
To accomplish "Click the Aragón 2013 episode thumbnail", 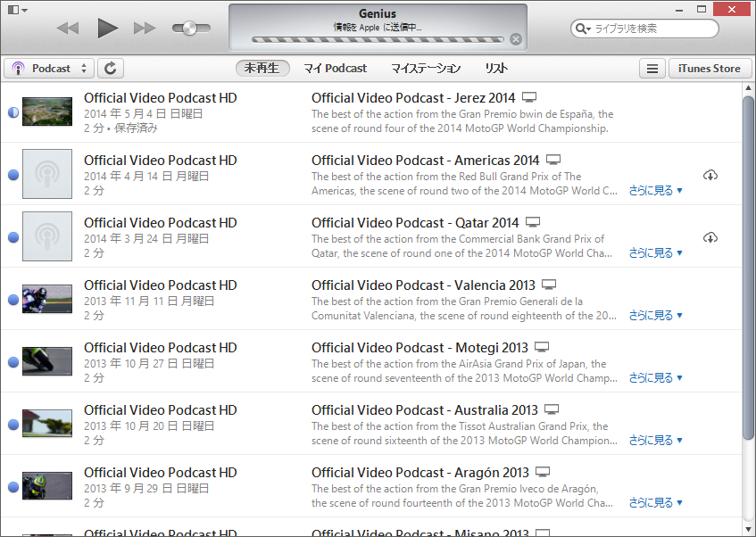I will click(47, 486).
